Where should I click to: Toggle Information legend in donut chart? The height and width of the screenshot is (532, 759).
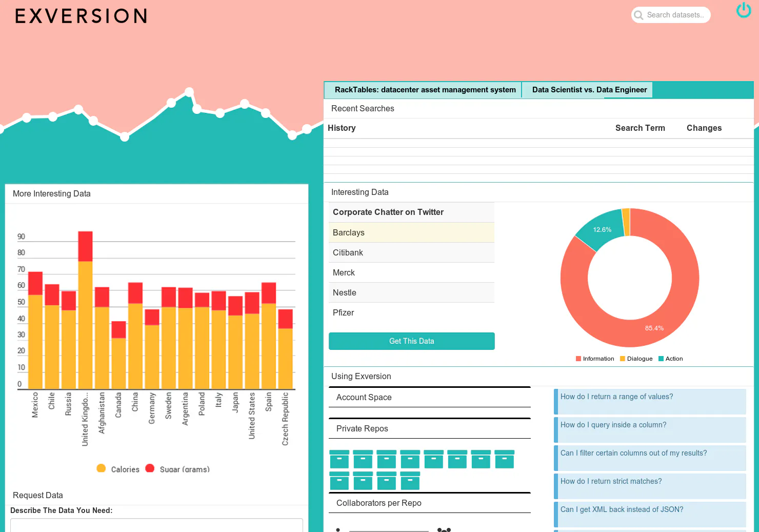[595, 359]
